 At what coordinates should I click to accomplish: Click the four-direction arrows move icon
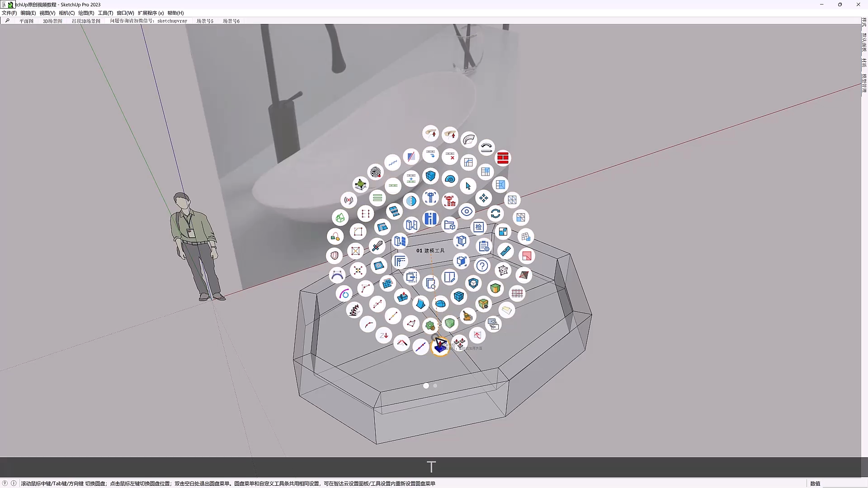point(484,198)
